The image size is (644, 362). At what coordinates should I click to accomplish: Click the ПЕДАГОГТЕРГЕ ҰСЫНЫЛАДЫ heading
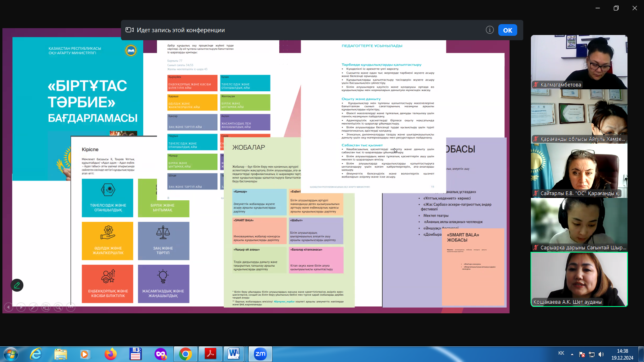click(372, 46)
